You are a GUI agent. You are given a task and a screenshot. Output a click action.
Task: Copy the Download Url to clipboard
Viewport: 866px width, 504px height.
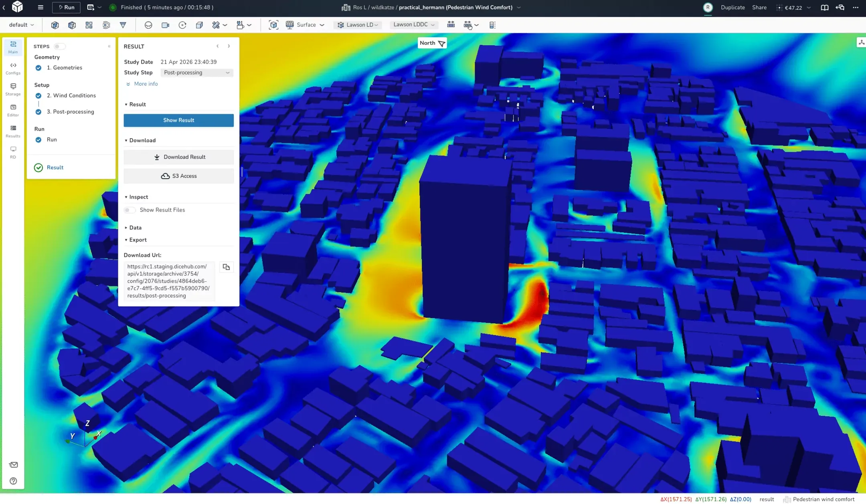(x=226, y=267)
